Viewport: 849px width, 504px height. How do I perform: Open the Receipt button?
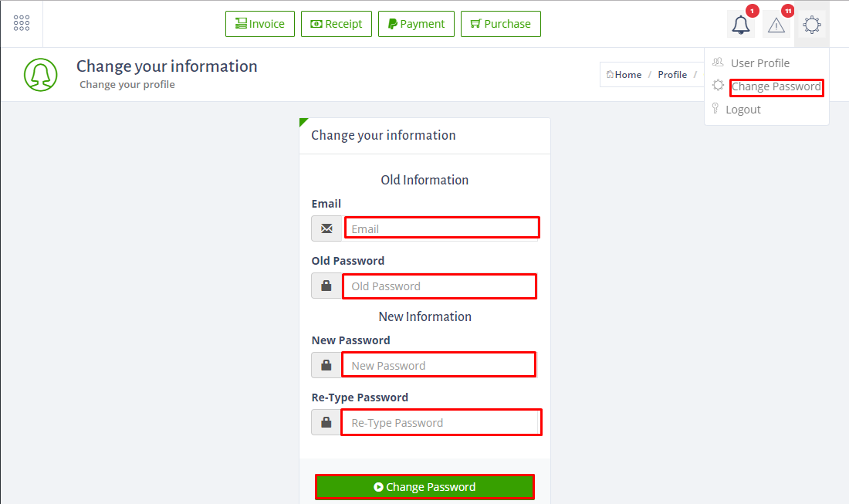click(x=337, y=24)
